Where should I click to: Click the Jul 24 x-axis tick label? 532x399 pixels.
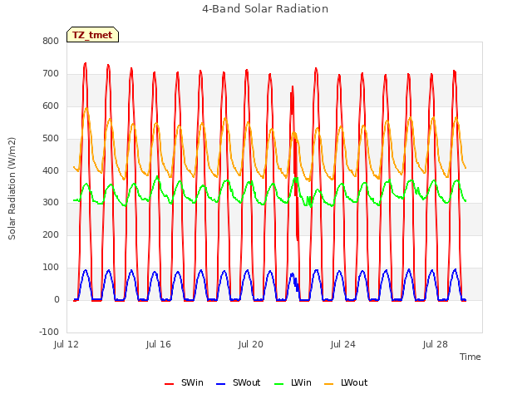click(343, 344)
